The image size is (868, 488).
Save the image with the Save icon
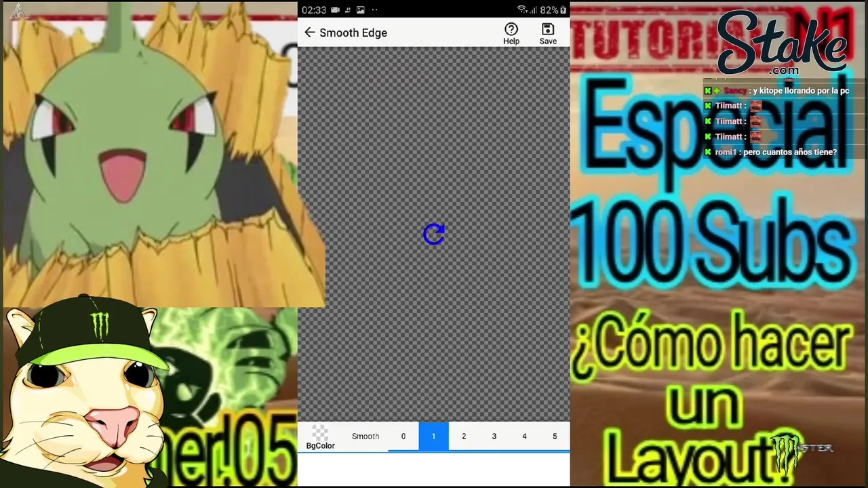pyautogui.click(x=548, y=33)
